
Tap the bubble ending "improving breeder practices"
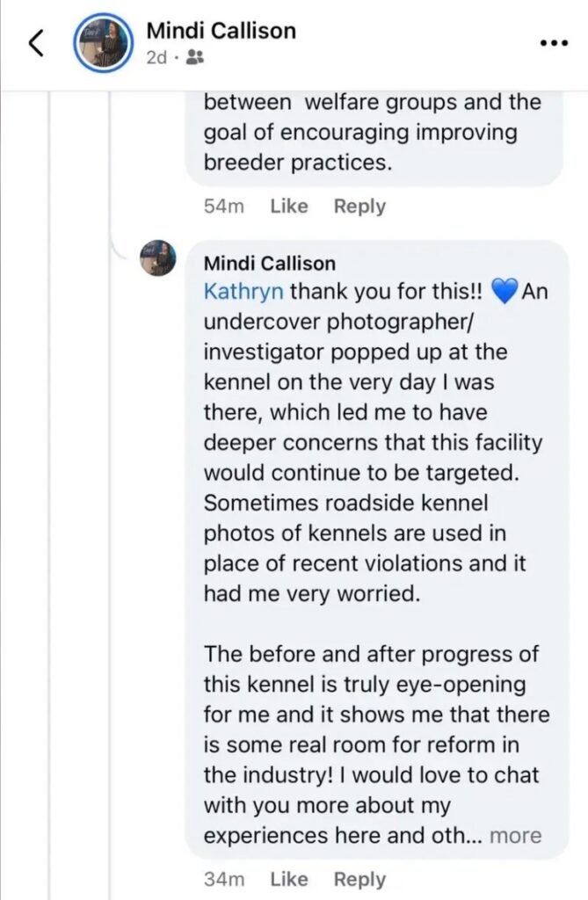click(372, 133)
